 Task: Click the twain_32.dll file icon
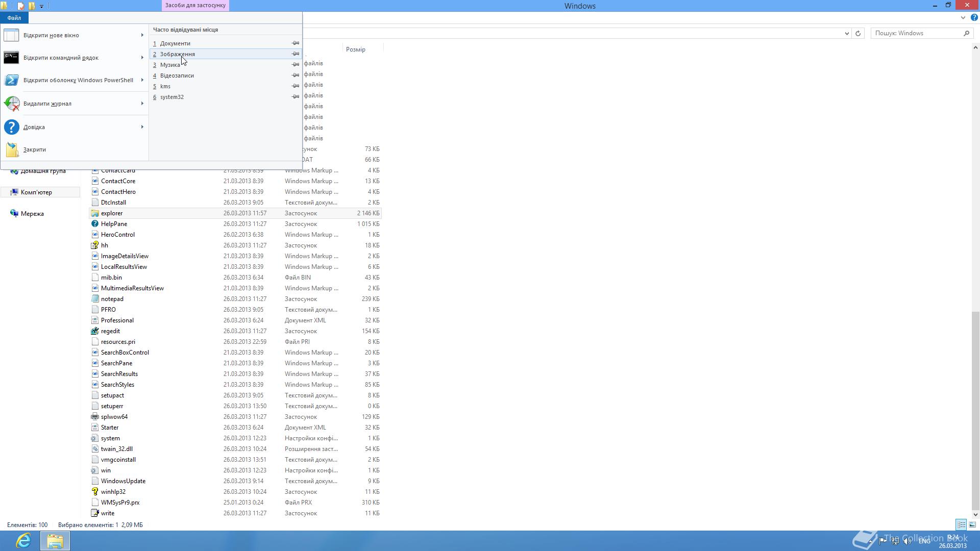94,449
